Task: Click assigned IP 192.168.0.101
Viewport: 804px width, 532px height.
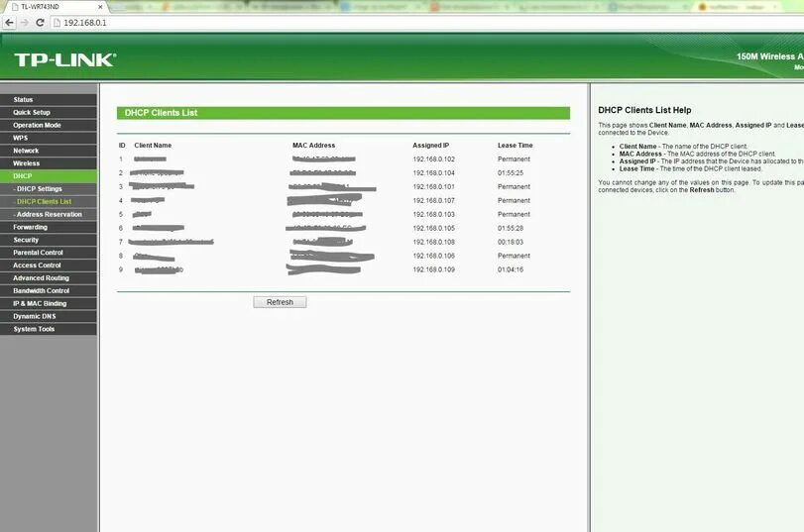Action: (x=434, y=187)
